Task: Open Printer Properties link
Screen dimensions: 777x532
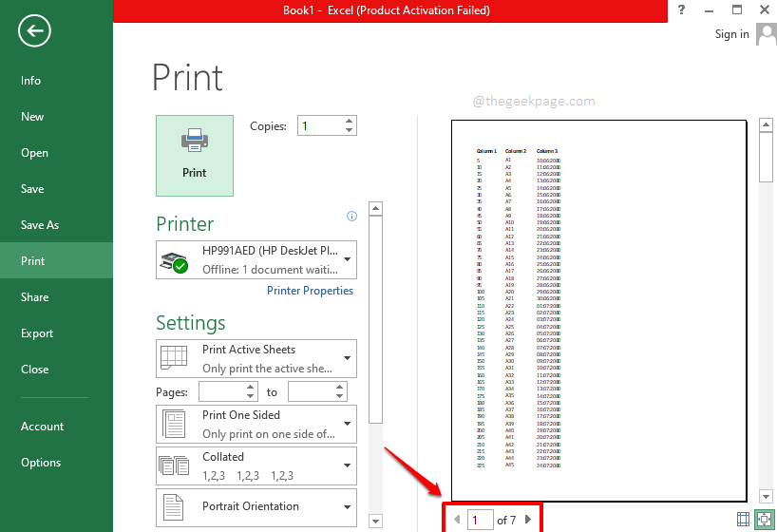Action: [310, 291]
